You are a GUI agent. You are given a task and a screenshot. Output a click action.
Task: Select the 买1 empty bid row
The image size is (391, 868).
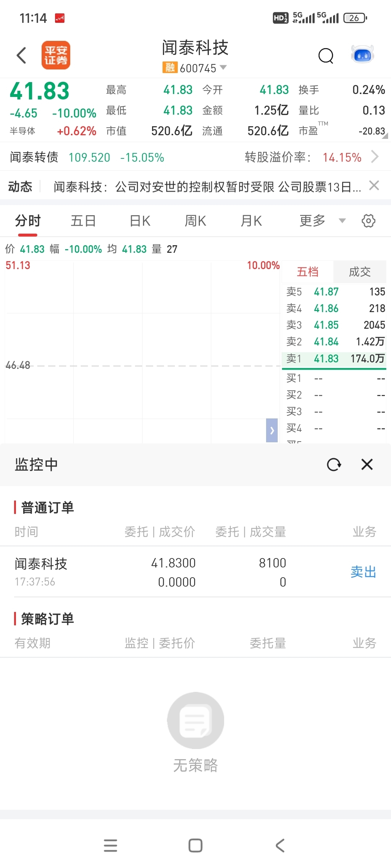click(x=334, y=378)
